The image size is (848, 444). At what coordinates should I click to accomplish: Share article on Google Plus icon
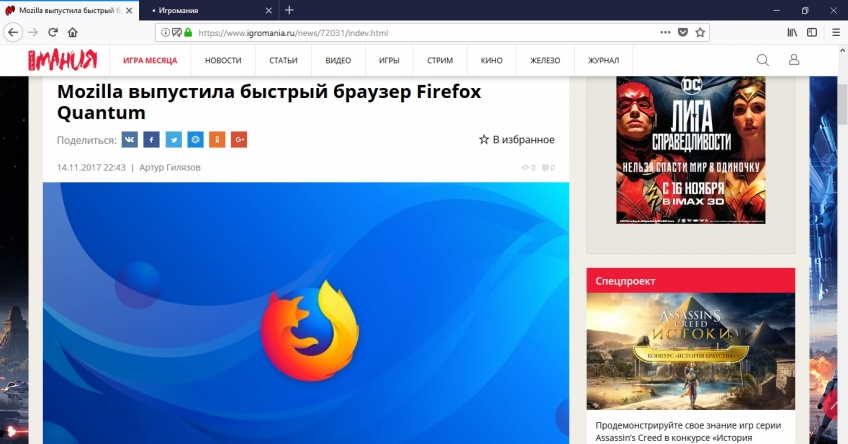click(239, 140)
